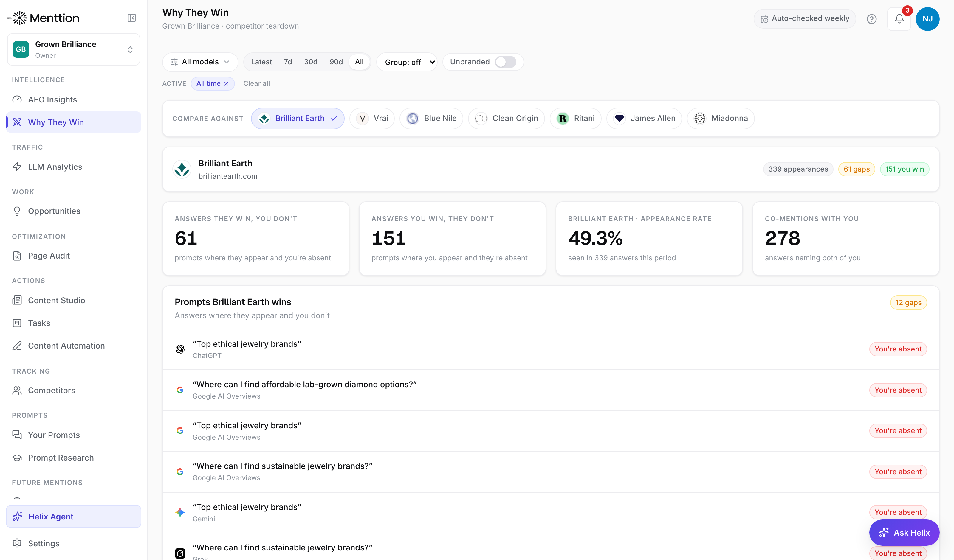Screen dimensions: 954x560
Task: Open Content Studio
Action: [73, 300]
